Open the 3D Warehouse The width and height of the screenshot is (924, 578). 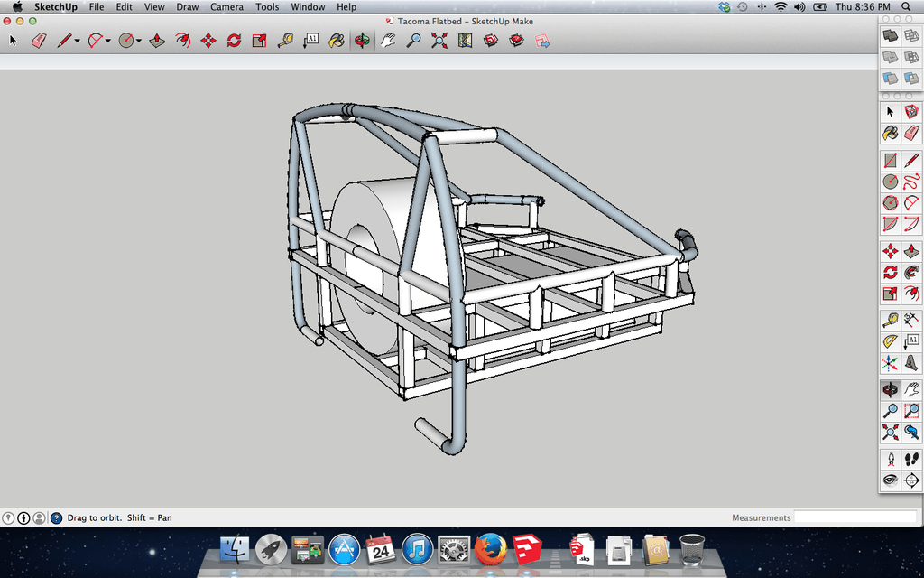point(491,41)
